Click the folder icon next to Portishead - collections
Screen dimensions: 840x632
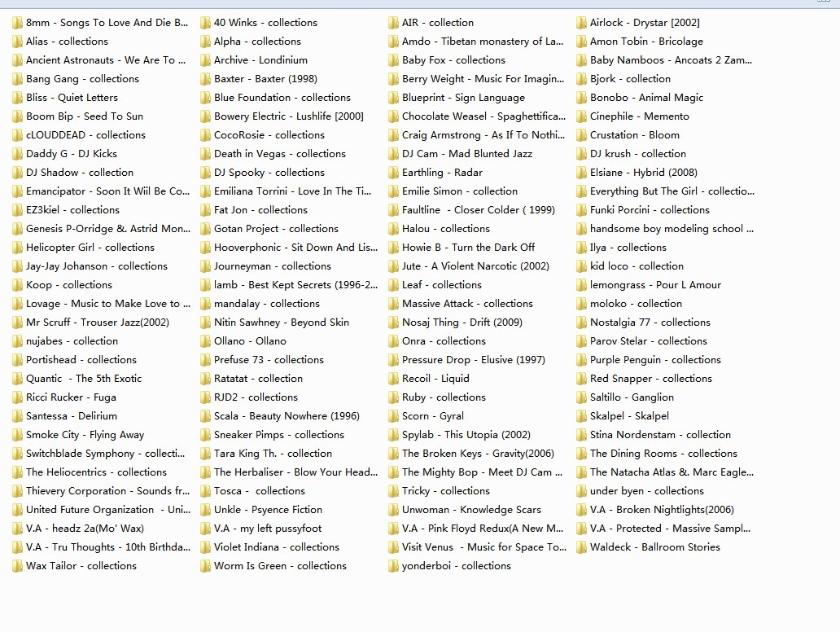(x=17, y=360)
